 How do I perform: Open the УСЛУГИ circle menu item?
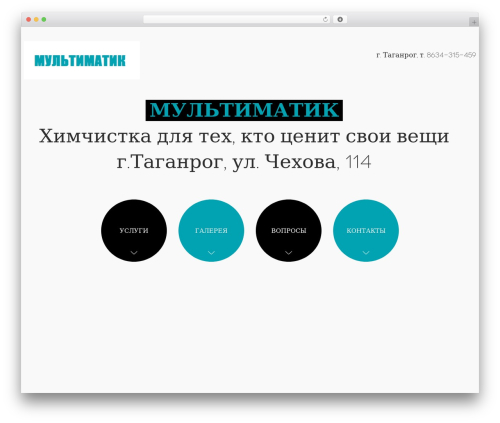pos(134,231)
